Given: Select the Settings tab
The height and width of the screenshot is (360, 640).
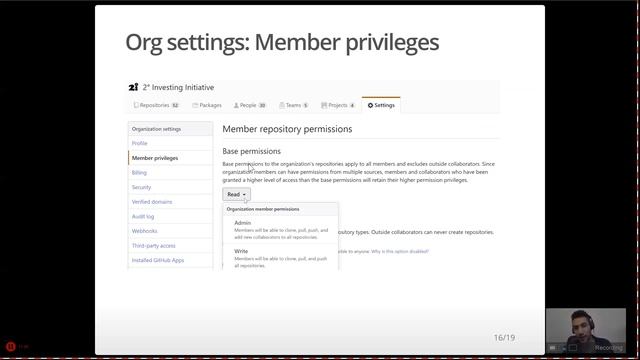Looking at the screenshot, I should pyautogui.click(x=381, y=105).
